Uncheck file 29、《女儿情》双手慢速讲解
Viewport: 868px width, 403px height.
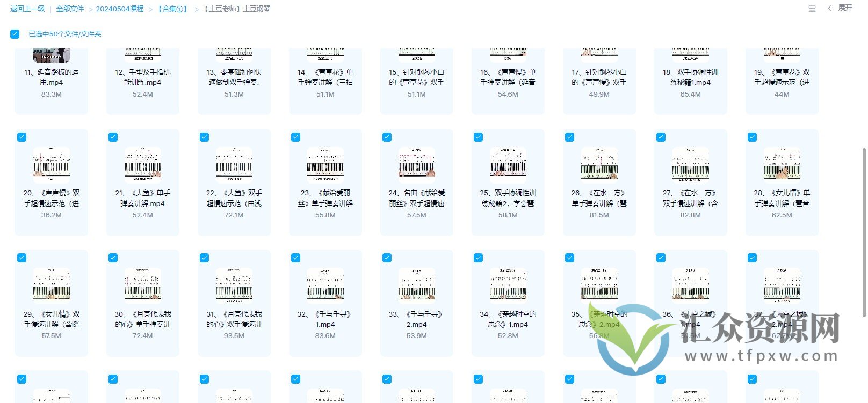pos(22,258)
